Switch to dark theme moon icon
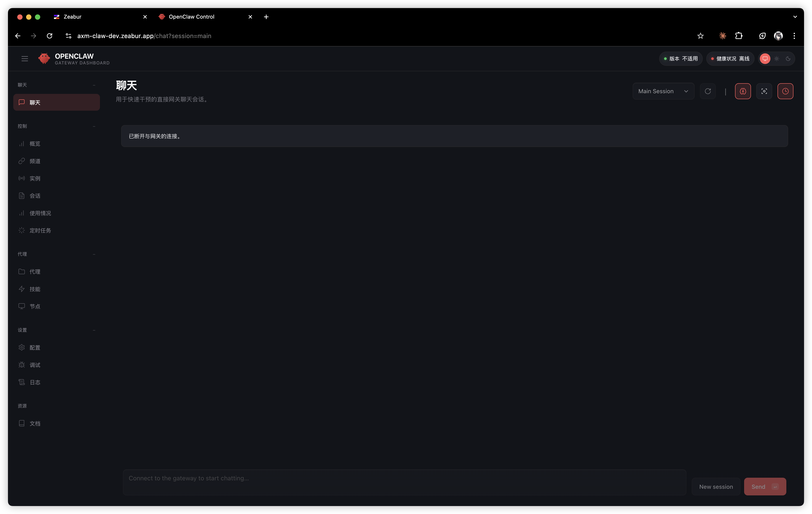 pos(788,59)
